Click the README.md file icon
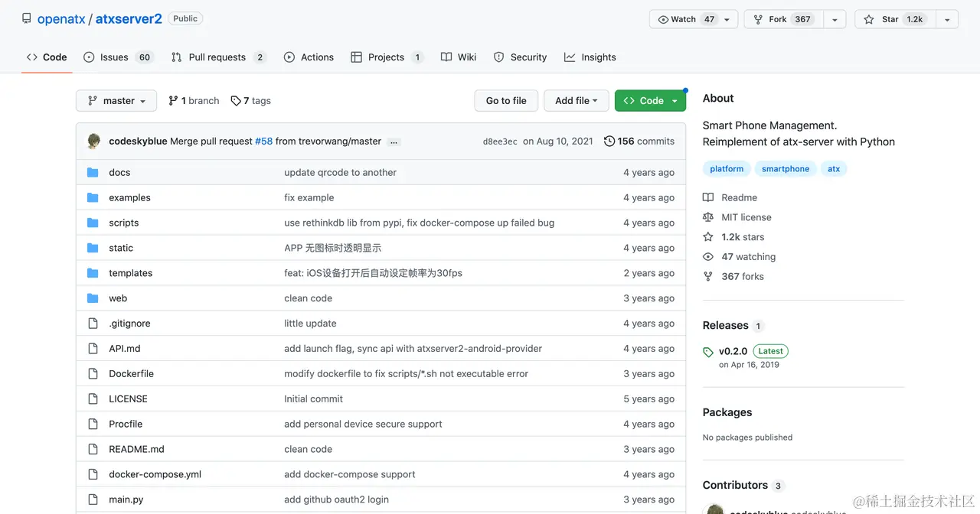 [x=93, y=449]
